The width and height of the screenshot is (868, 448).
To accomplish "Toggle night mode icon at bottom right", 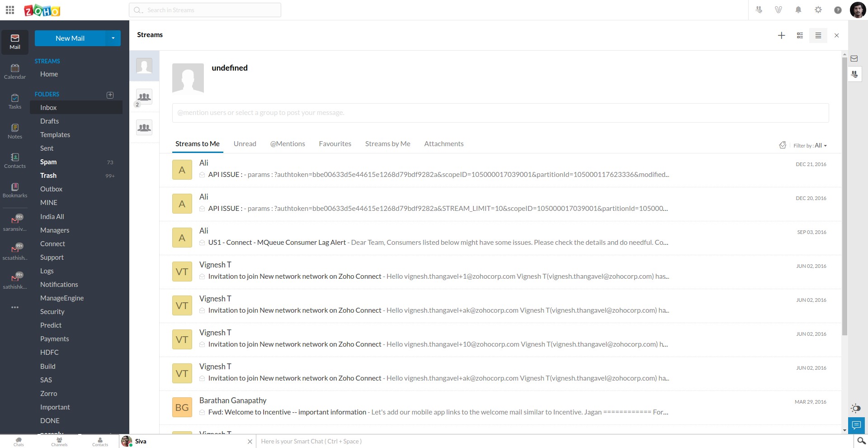I will click(855, 408).
